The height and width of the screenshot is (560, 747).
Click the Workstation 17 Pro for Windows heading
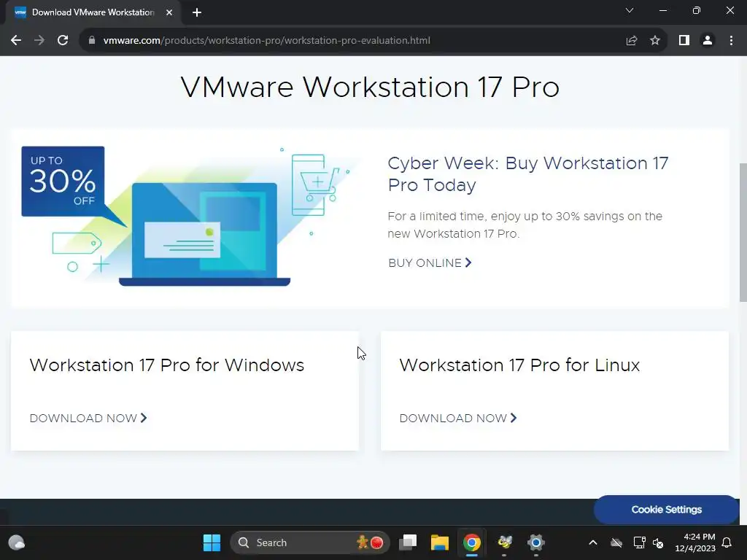pyautogui.click(x=167, y=365)
